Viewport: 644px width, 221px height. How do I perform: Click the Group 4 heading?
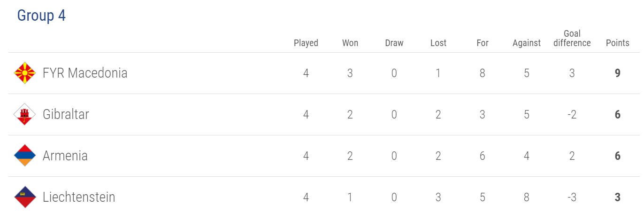pos(41,16)
